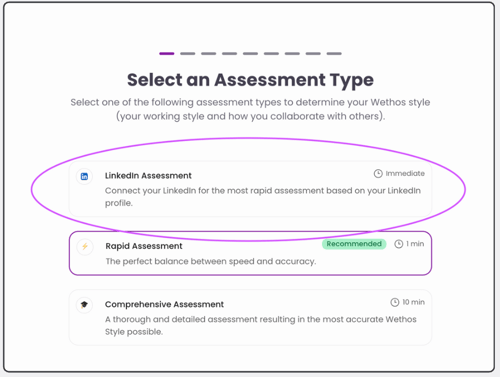
Task: Pick the Comprehensive Assessment option
Action: click(x=250, y=318)
